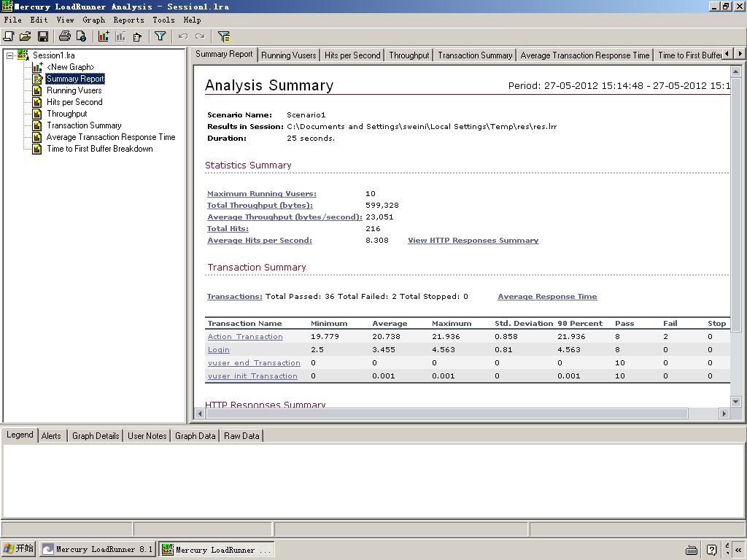
Task: Open the Graph menu
Action: 94,20
